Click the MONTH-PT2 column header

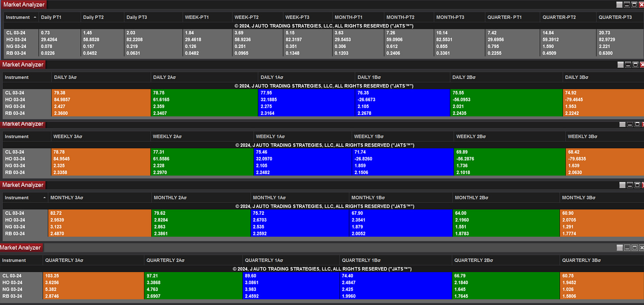[x=409, y=17]
